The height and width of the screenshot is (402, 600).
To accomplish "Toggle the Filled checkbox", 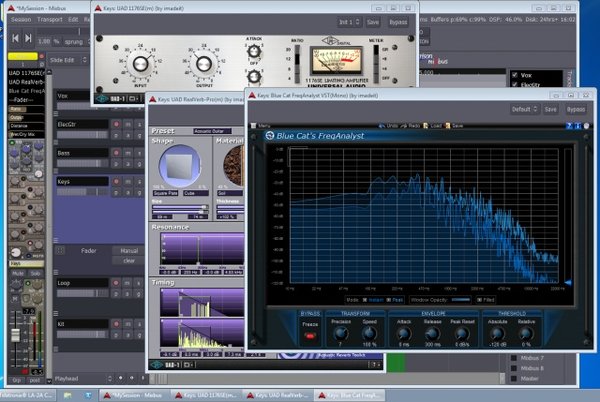I will coord(479,300).
